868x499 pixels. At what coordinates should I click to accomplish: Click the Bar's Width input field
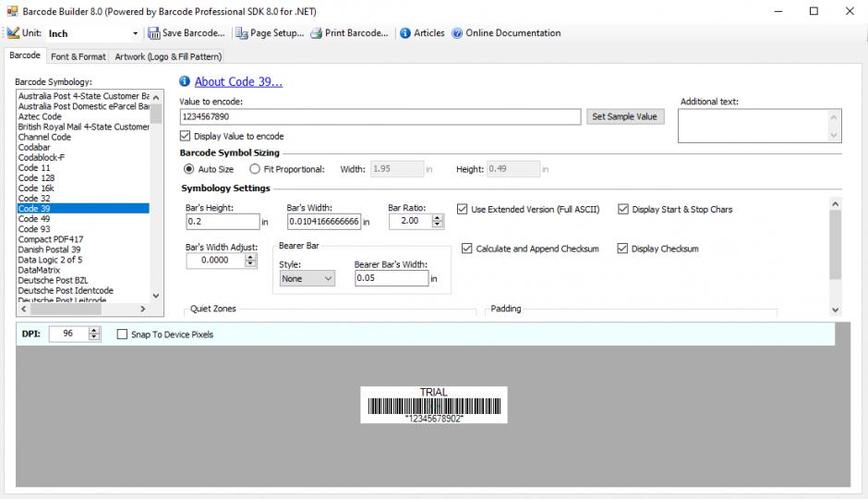coord(324,222)
